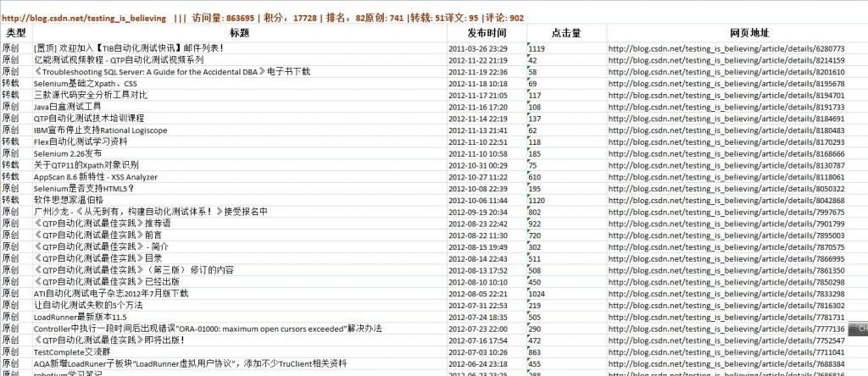
Task: Select the QTP自动化测试最佳实践 目录 cell
Action: click(240, 258)
